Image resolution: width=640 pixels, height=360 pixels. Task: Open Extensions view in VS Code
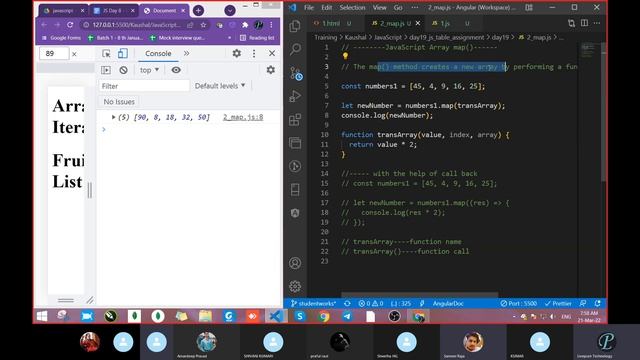click(x=295, y=120)
